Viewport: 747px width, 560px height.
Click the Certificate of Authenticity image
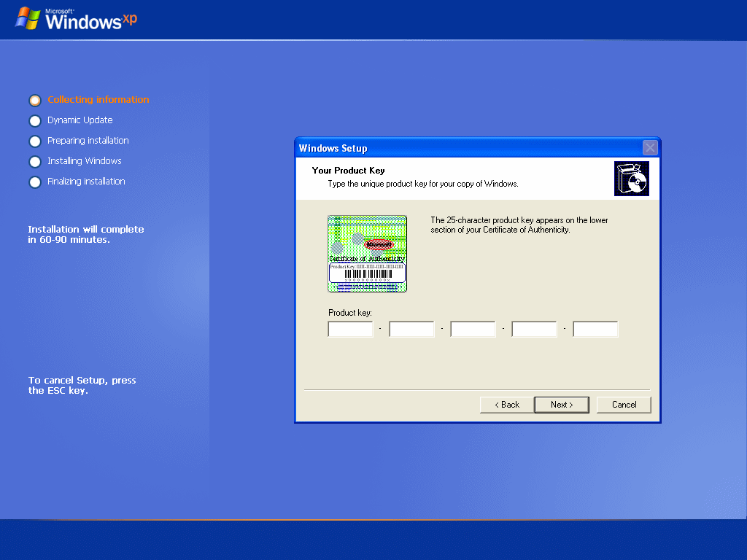(x=368, y=254)
